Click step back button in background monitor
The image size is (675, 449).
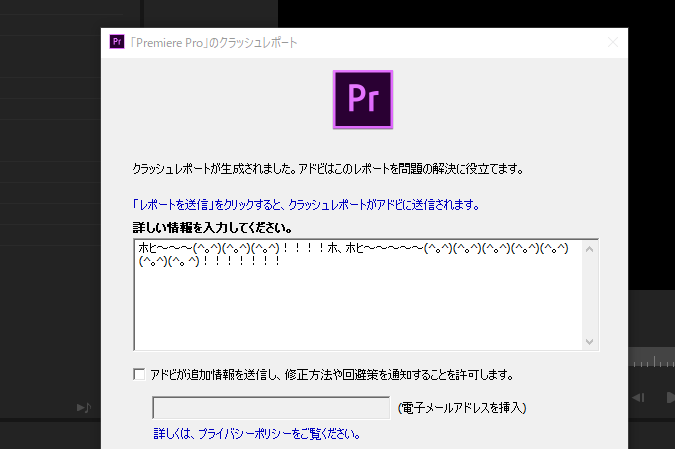click(638, 397)
